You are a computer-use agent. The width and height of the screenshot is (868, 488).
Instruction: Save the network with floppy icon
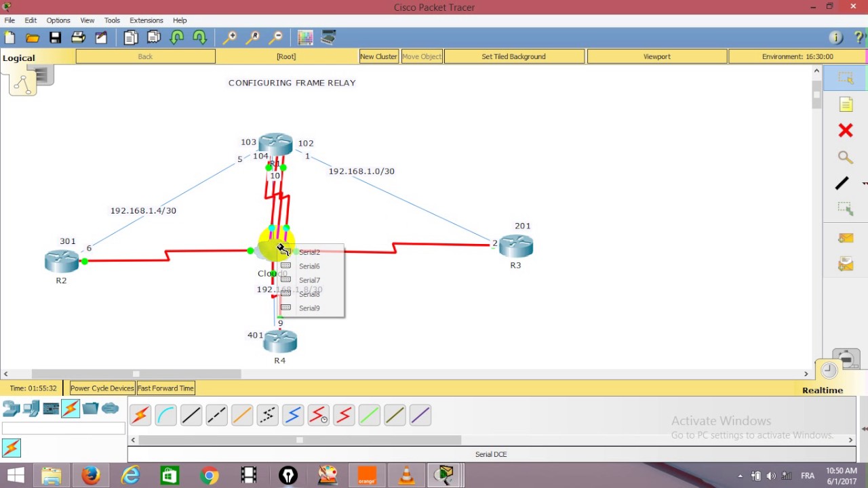tap(56, 38)
